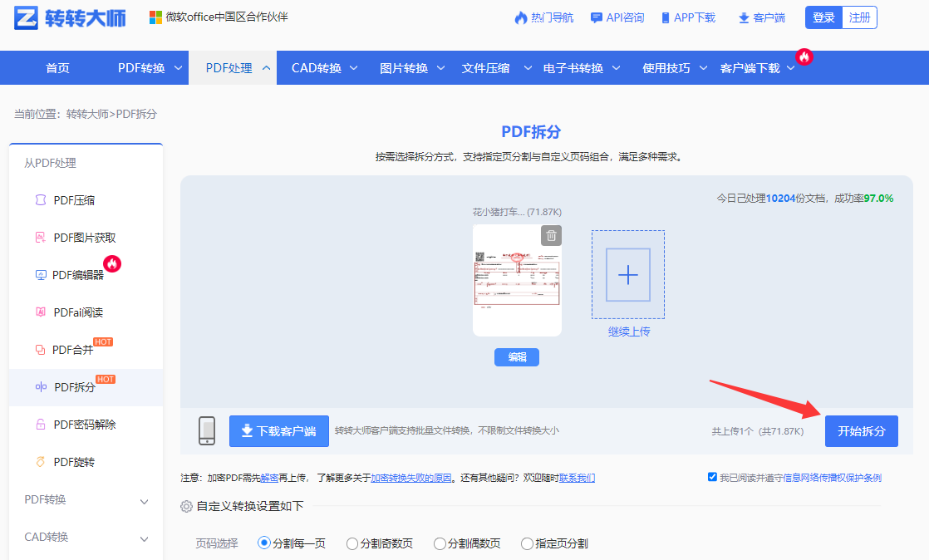Click the gear icon beside 自定义转换设置如下
Image resolution: width=929 pixels, height=560 pixels.
pos(187,506)
